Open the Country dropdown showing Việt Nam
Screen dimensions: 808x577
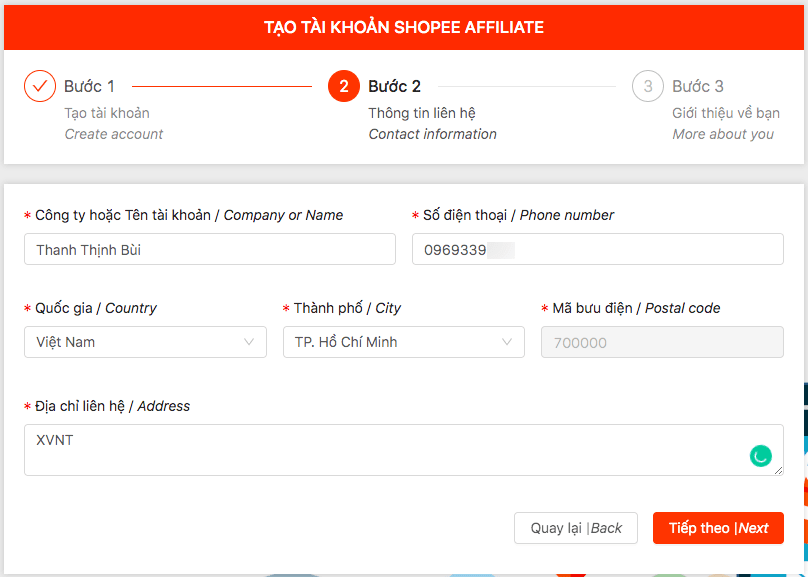[x=145, y=342]
